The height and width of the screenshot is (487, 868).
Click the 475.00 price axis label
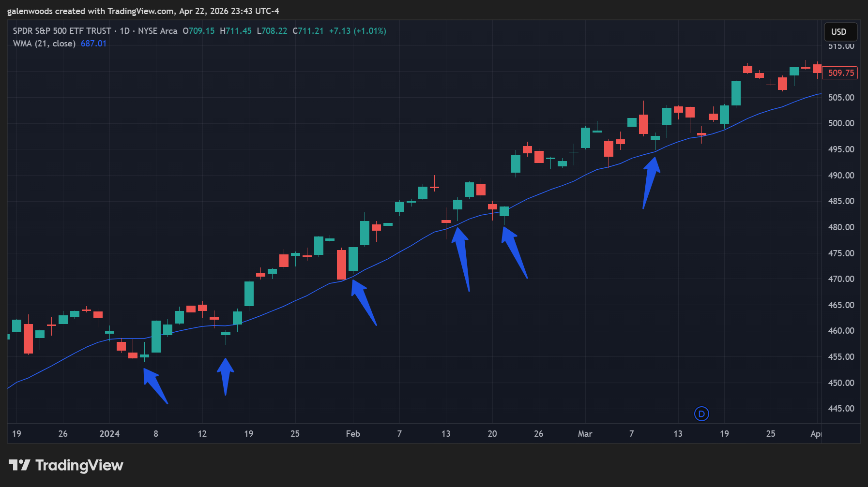(841, 253)
